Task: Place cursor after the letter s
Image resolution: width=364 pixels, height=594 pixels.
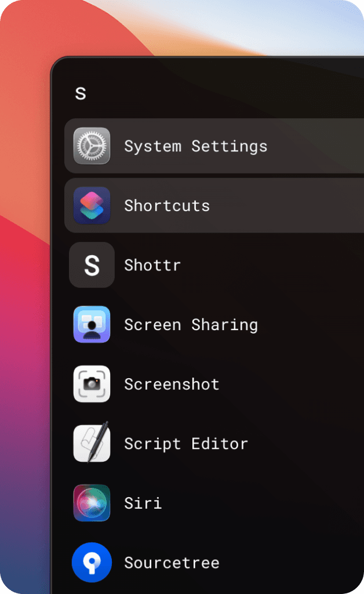Action: 87,92
